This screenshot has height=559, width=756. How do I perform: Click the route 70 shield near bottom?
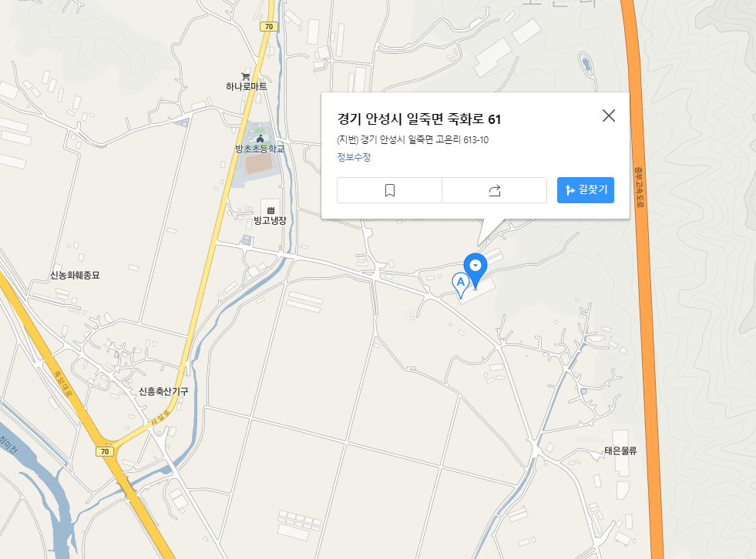pyautogui.click(x=105, y=451)
